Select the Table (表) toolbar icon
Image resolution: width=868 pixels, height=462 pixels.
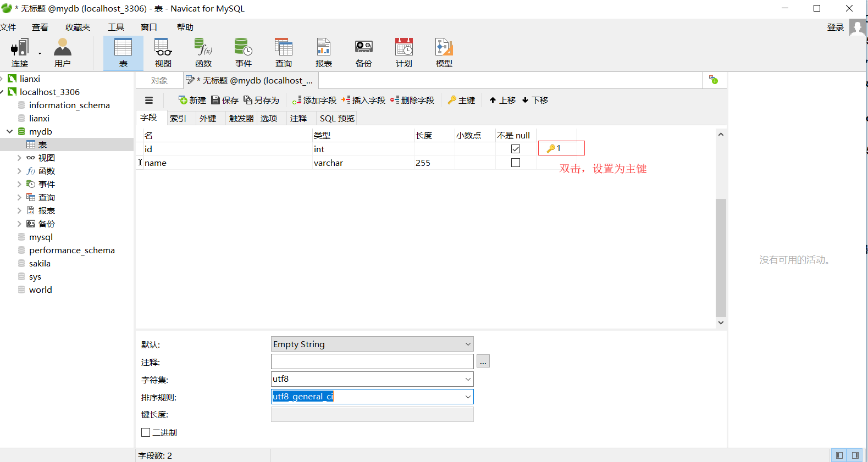pos(123,53)
